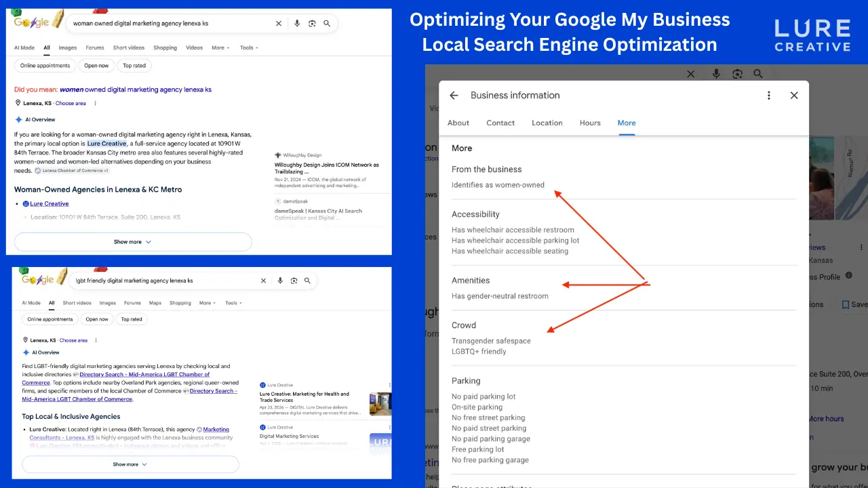Expand 'Show more' in the 'lgbt friendly' AI Overview
The height and width of the screenshot is (488, 868).
[130, 464]
